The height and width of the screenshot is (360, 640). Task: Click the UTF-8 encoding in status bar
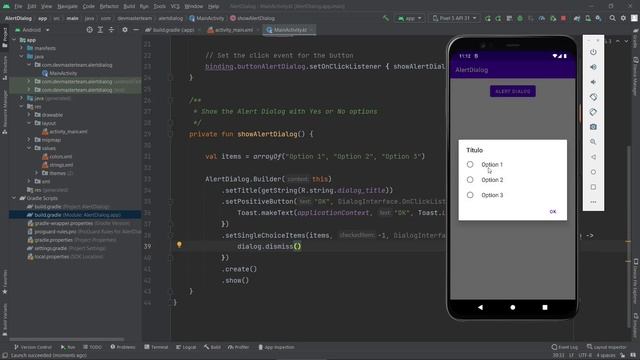pos(585,356)
